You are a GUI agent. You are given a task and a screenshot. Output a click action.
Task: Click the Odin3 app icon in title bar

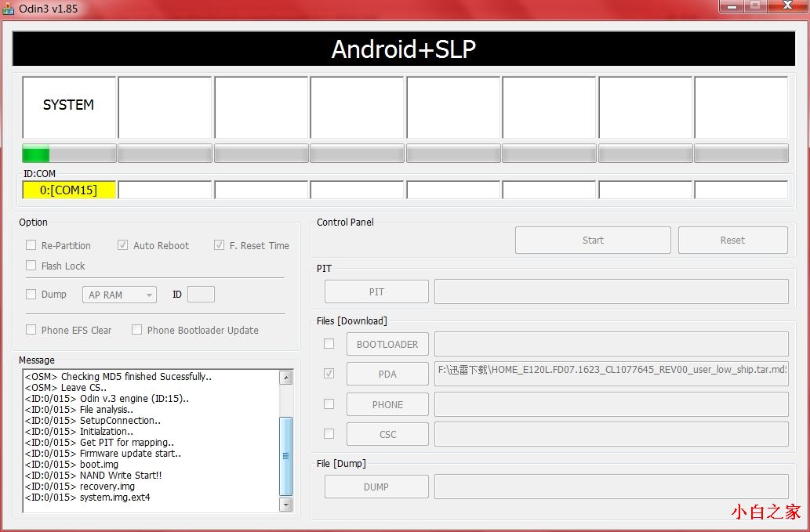8,9
